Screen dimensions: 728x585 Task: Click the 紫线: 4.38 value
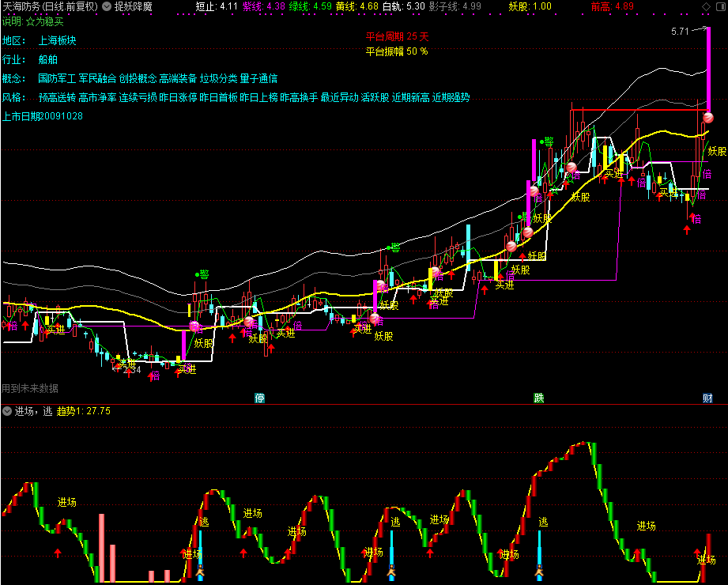(264, 6)
